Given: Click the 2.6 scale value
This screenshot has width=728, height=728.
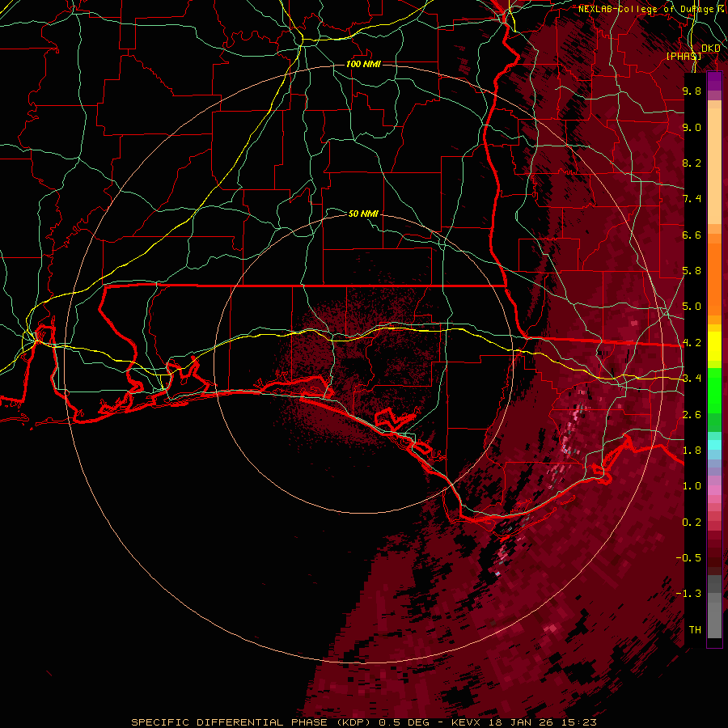Looking at the screenshot, I should [x=692, y=415].
